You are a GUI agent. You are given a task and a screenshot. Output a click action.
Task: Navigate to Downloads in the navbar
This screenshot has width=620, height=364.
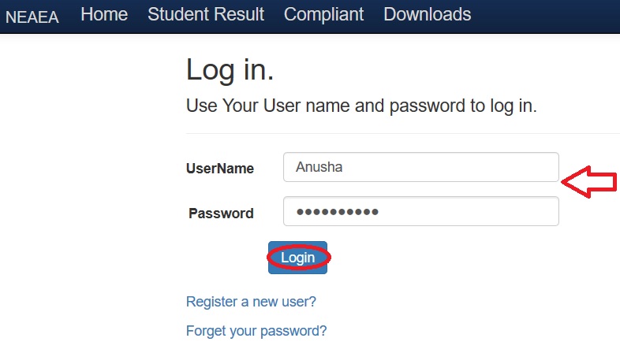pyautogui.click(x=428, y=14)
